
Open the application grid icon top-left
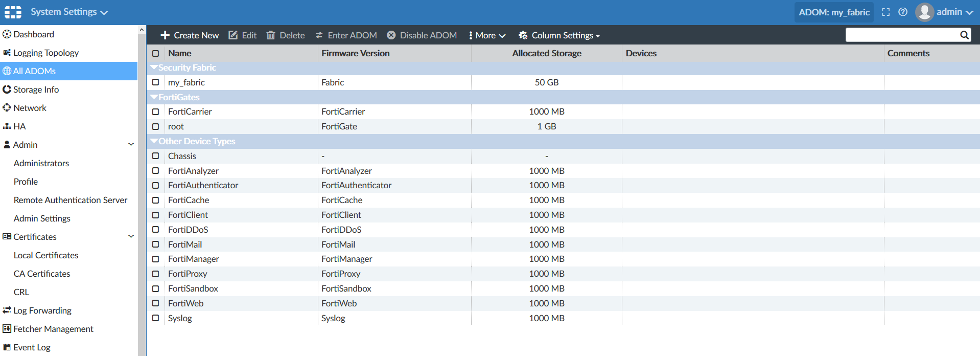point(13,12)
